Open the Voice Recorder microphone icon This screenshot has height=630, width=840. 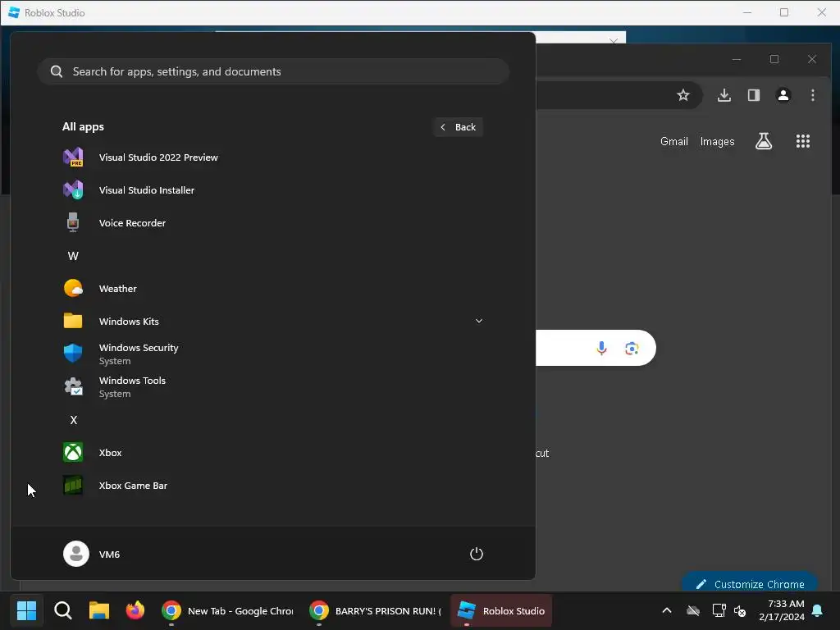(73, 222)
